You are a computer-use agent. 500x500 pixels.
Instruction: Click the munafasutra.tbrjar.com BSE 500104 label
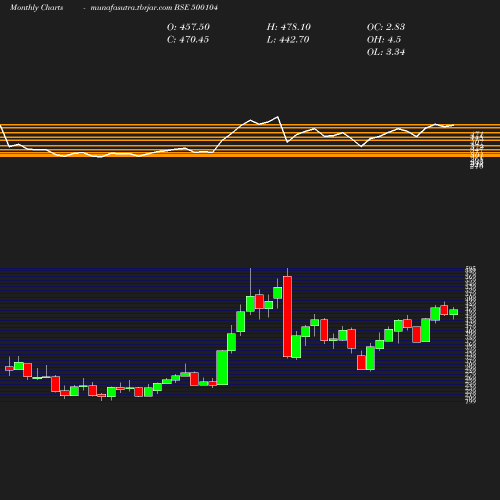[x=154, y=7]
